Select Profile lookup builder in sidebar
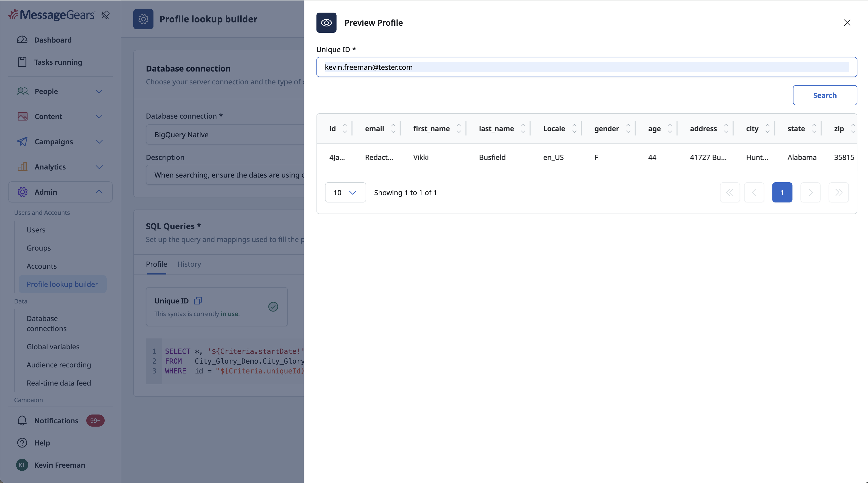Image resolution: width=868 pixels, height=483 pixels. [62, 284]
